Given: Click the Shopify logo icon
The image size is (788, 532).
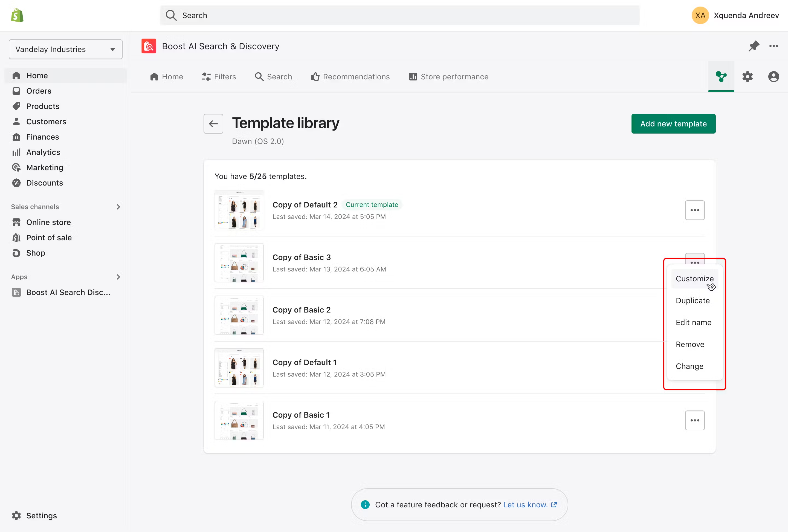Looking at the screenshot, I should point(17,15).
